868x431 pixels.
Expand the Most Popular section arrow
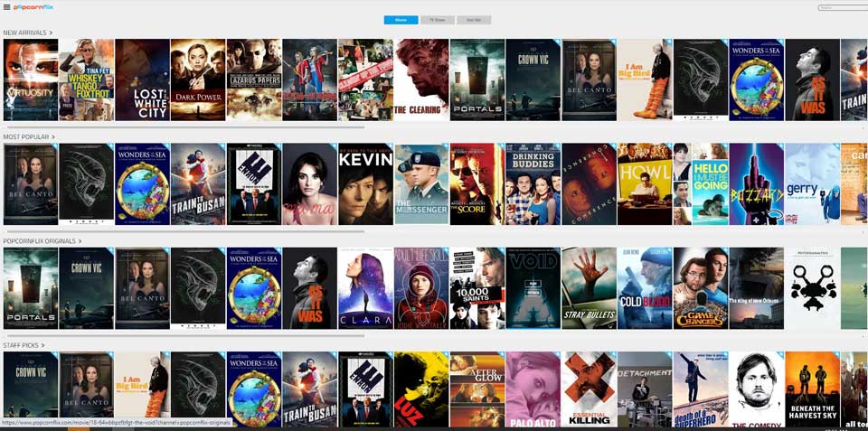tap(53, 136)
